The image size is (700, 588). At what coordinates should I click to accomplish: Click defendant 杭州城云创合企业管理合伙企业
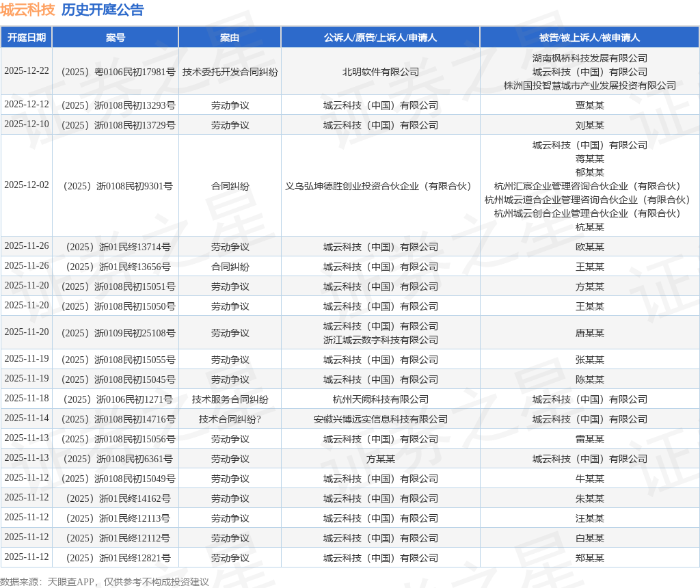pyautogui.click(x=587, y=213)
